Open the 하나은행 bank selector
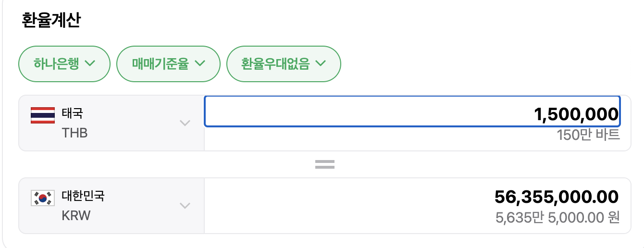 coord(64,63)
